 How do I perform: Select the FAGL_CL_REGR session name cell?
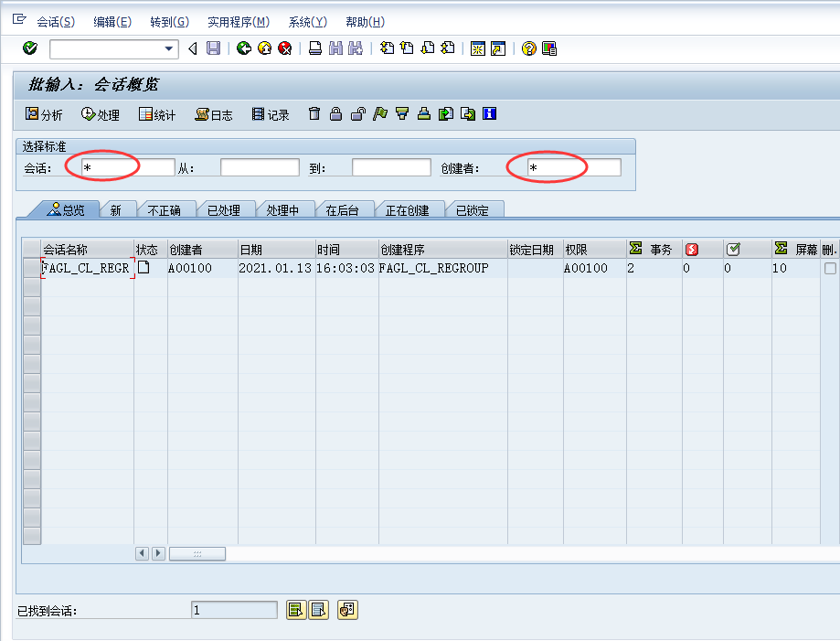click(x=88, y=268)
